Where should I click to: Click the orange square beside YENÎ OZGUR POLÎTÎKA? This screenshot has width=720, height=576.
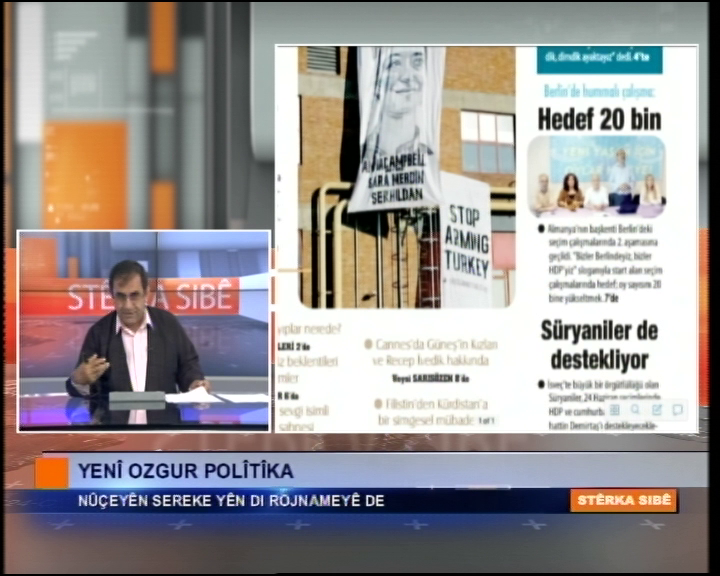(x=51, y=473)
